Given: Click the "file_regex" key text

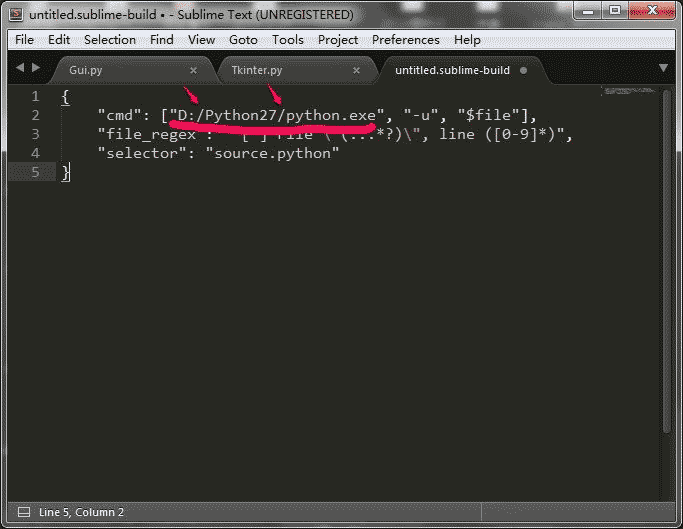Looking at the screenshot, I should pos(151,134).
